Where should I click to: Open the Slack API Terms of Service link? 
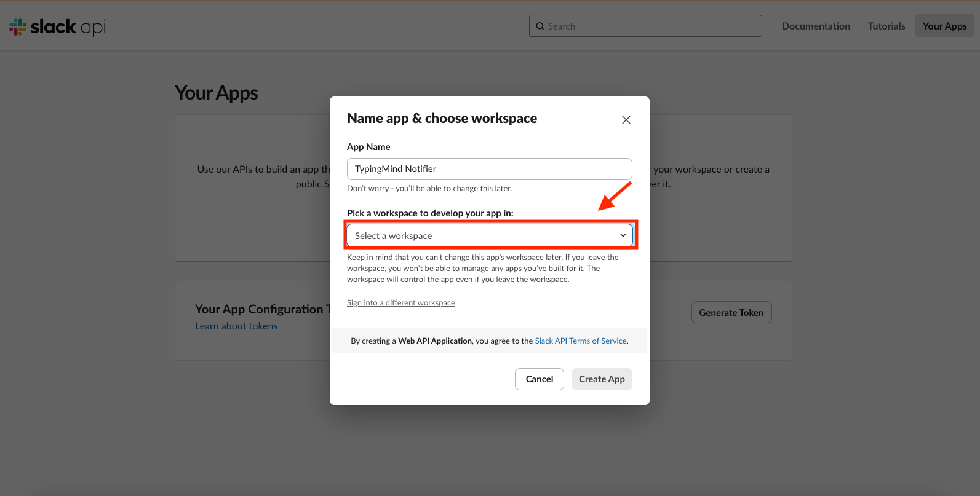click(581, 341)
